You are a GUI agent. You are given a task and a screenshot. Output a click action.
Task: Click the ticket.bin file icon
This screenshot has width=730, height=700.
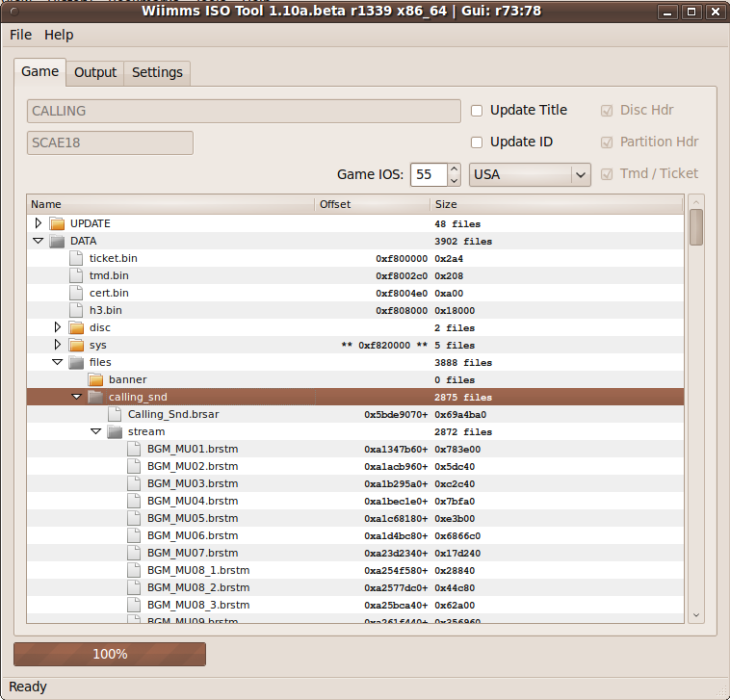pos(76,258)
